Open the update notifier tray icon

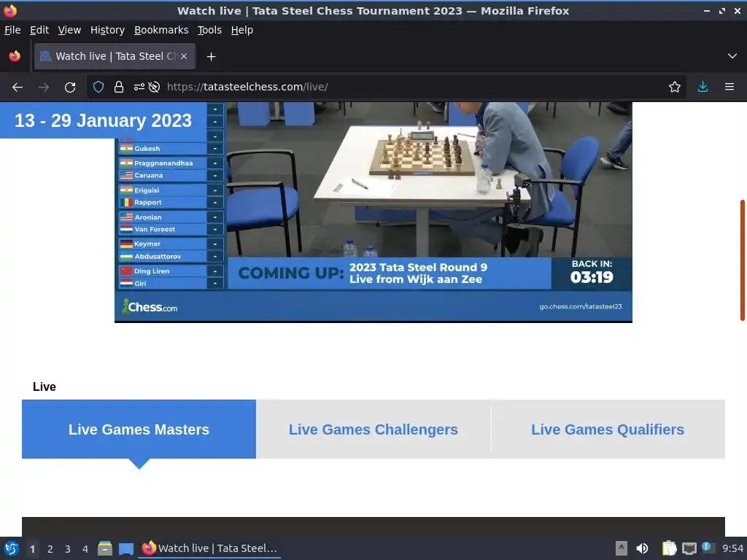708,548
